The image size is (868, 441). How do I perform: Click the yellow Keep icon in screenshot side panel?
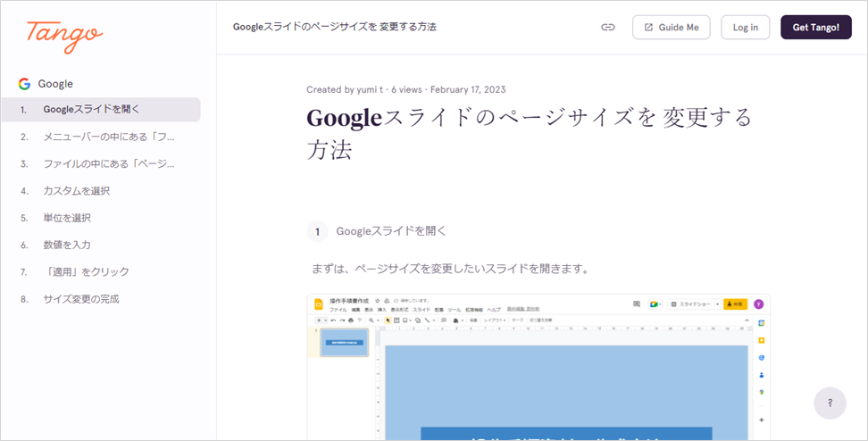(x=761, y=340)
